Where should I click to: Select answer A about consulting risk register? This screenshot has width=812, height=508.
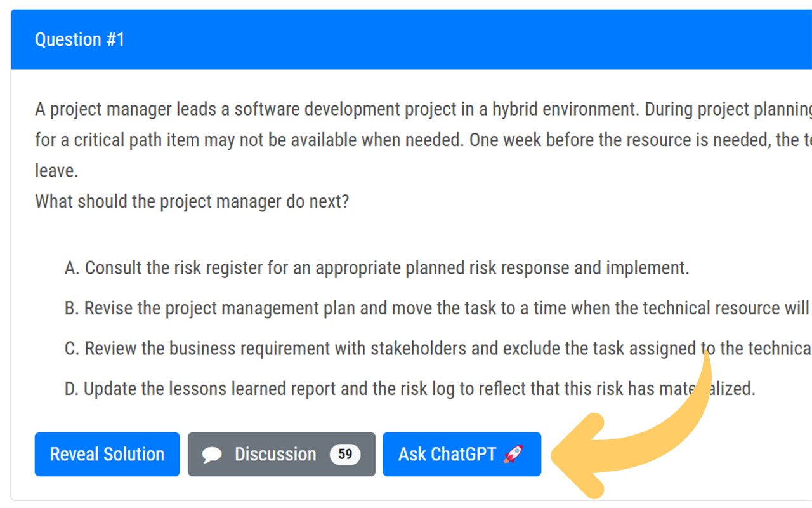coord(386,268)
